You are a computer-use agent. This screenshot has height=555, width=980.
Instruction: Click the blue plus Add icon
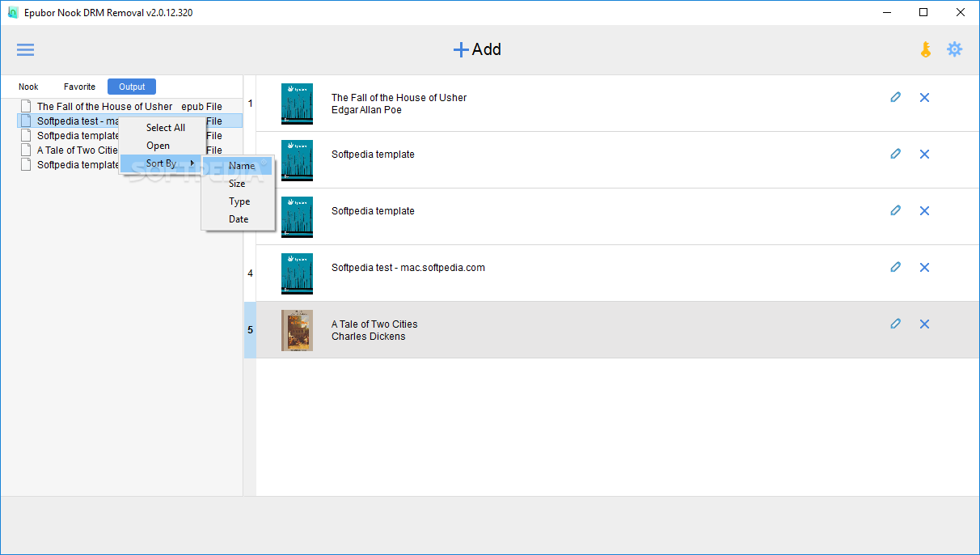pyautogui.click(x=461, y=49)
